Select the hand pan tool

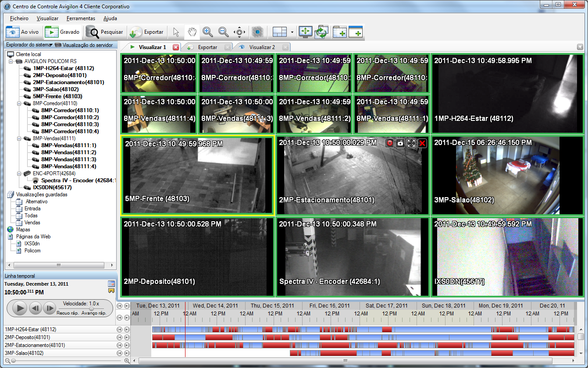pyautogui.click(x=191, y=32)
